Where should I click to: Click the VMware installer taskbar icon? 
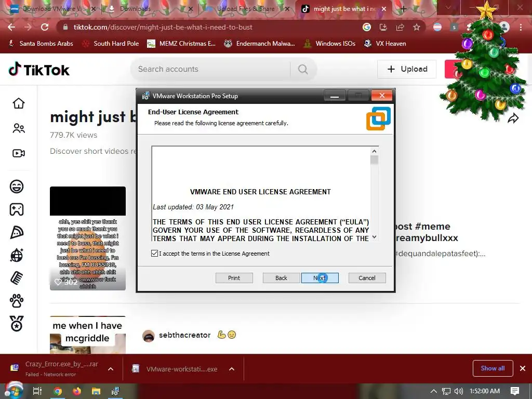pos(115,391)
